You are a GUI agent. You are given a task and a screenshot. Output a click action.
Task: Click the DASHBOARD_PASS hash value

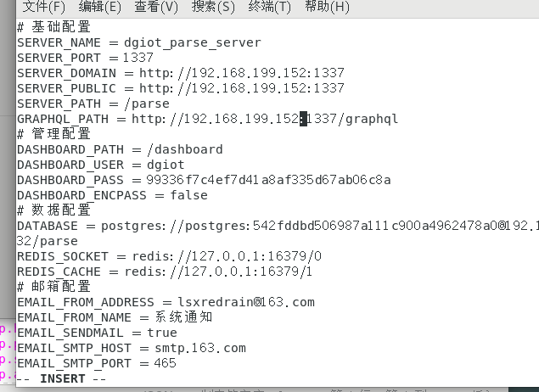[268, 180]
